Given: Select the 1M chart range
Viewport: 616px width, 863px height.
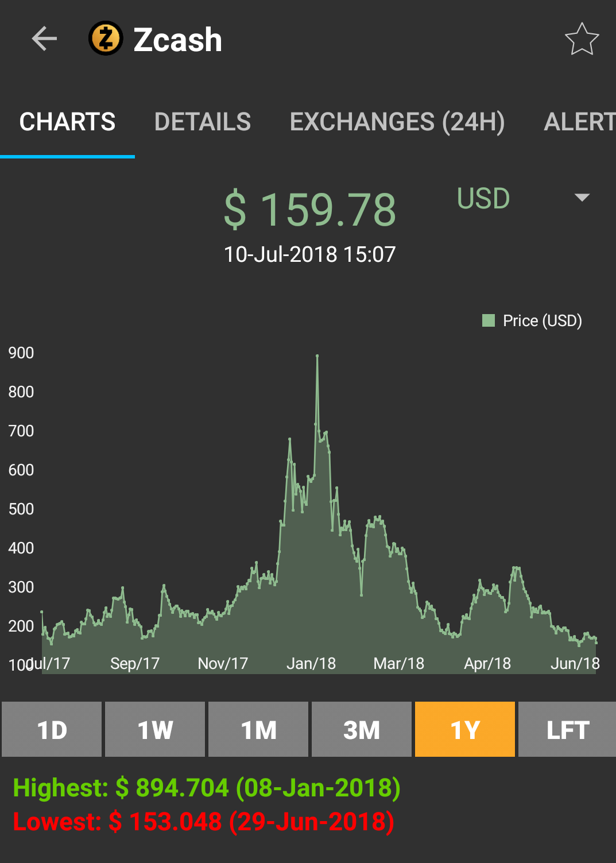Looking at the screenshot, I should click(x=258, y=729).
